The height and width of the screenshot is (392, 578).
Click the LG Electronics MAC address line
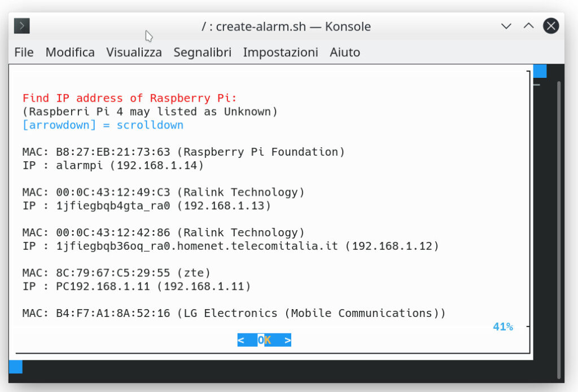click(x=234, y=313)
